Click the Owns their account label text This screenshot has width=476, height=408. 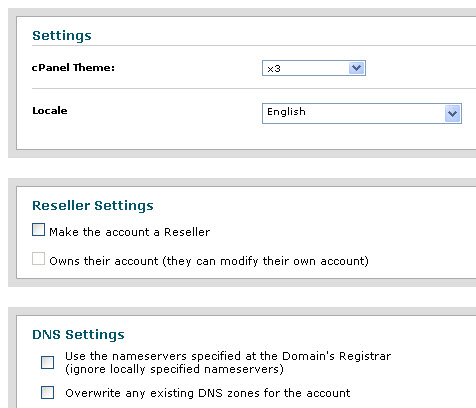point(209,261)
